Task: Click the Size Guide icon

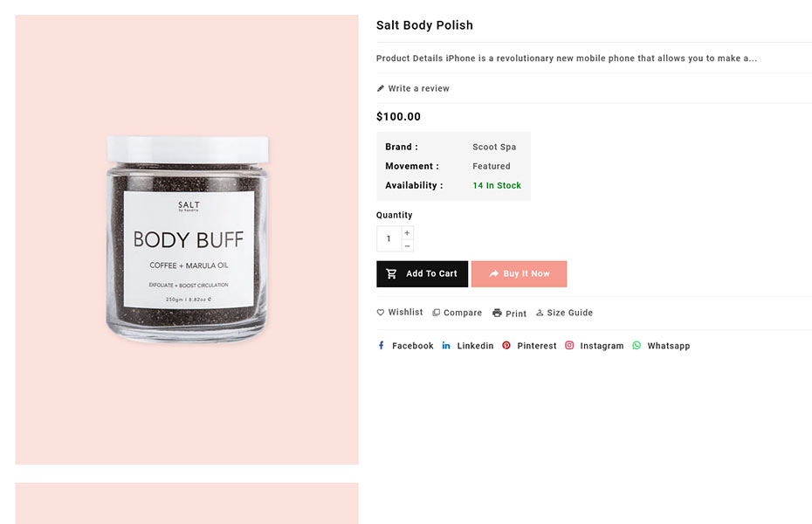Action: tap(540, 313)
